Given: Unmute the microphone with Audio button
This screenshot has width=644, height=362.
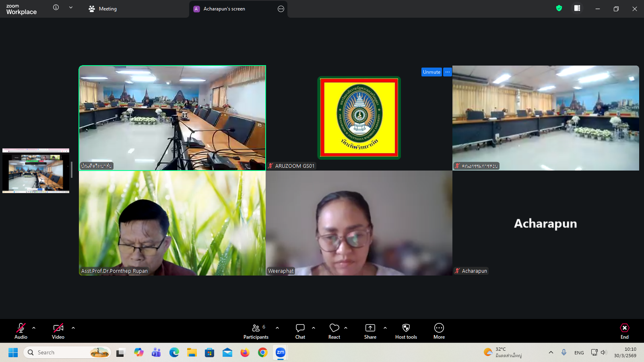Looking at the screenshot, I should click(21, 331).
